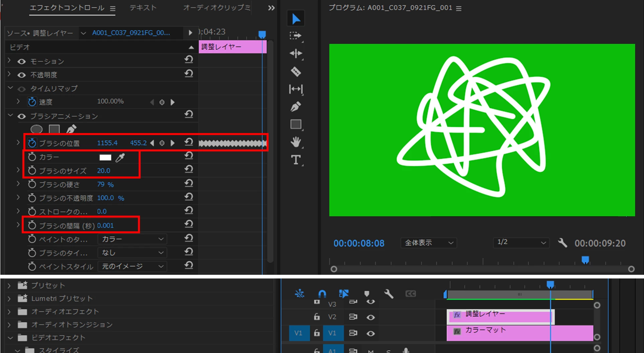Add keyframe diamond for ブラシの位置
The width and height of the screenshot is (644, 353).
[x=162, y=143]
